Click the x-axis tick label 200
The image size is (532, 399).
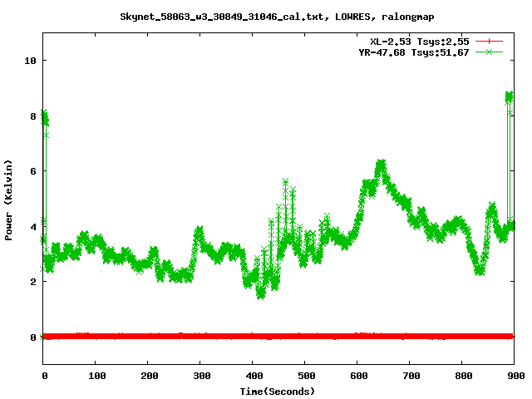click(x=150, y=376)
